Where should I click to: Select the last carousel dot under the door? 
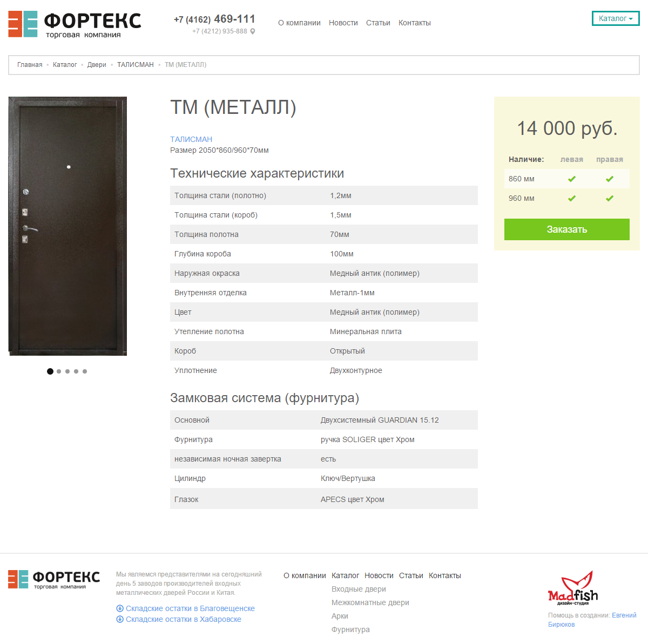[x=85, y=371]
